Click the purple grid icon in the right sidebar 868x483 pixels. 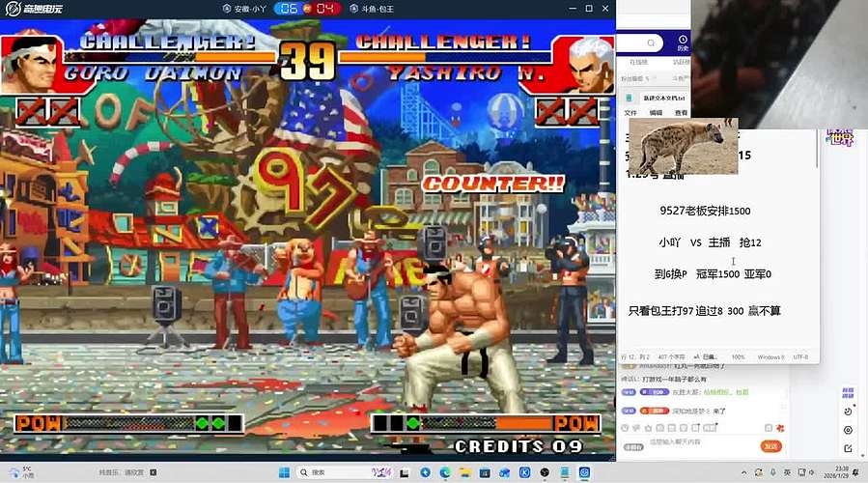click(848, 393)
